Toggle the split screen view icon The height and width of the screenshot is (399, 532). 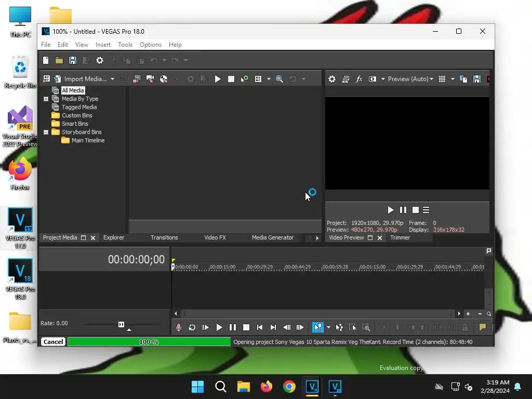[x=373, y=79]
